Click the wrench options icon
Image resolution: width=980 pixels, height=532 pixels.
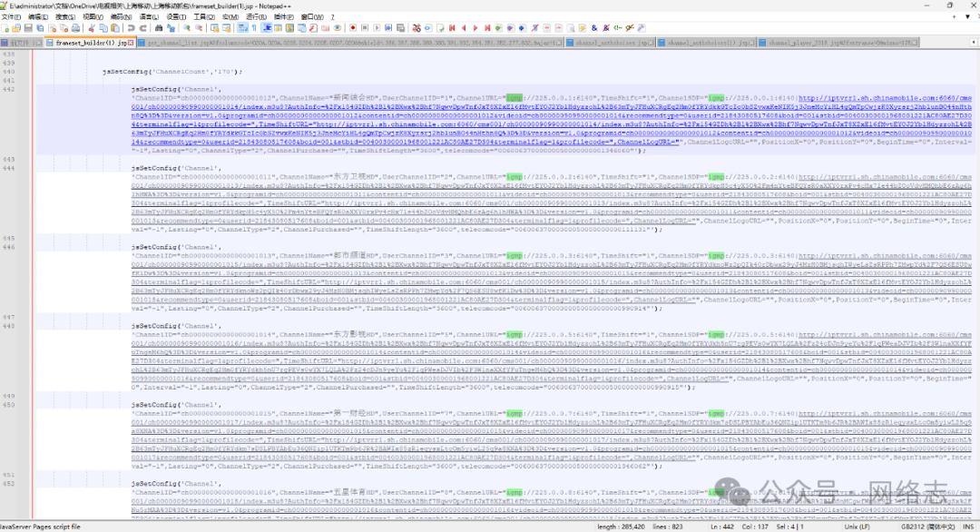click(642, 28)
